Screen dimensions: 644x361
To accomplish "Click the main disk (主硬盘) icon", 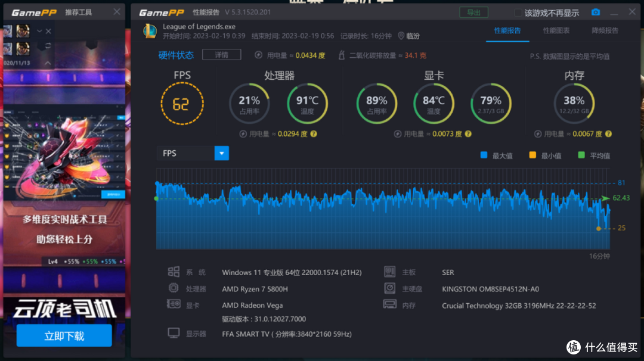I will [389, 288].
